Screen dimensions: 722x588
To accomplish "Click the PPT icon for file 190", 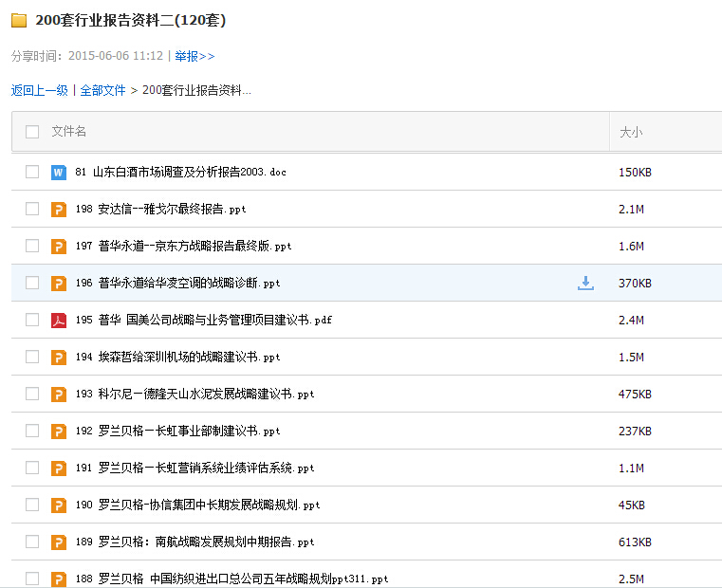I will pos(59,505).
